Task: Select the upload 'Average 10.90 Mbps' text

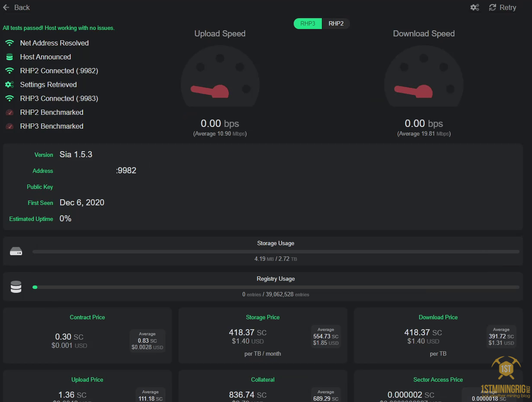Action: tap(220, 134)
